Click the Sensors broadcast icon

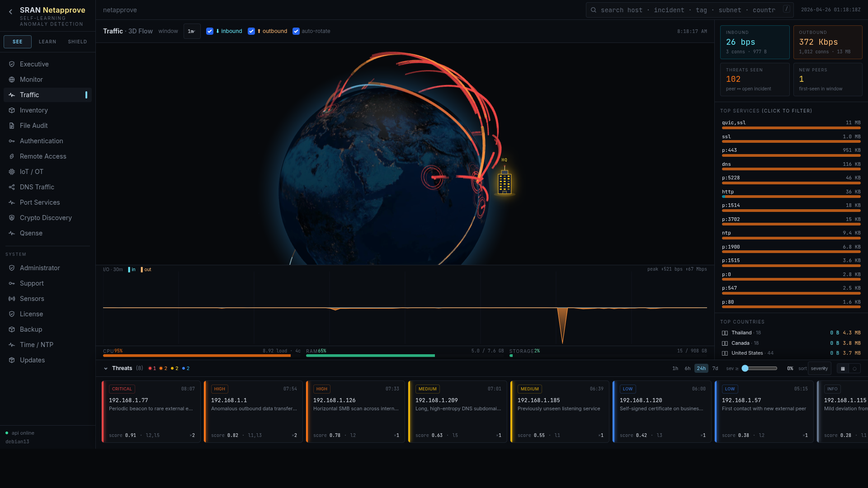[x=12, y=299]
